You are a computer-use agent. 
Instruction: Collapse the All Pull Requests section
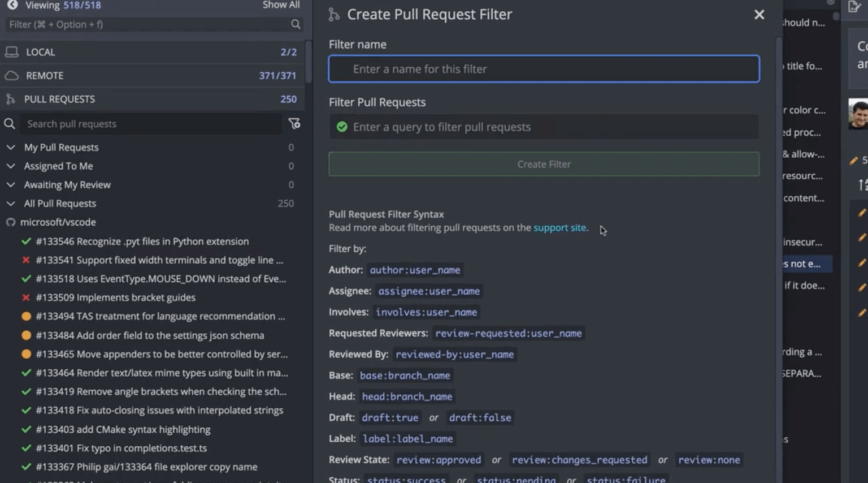[11, 203]
